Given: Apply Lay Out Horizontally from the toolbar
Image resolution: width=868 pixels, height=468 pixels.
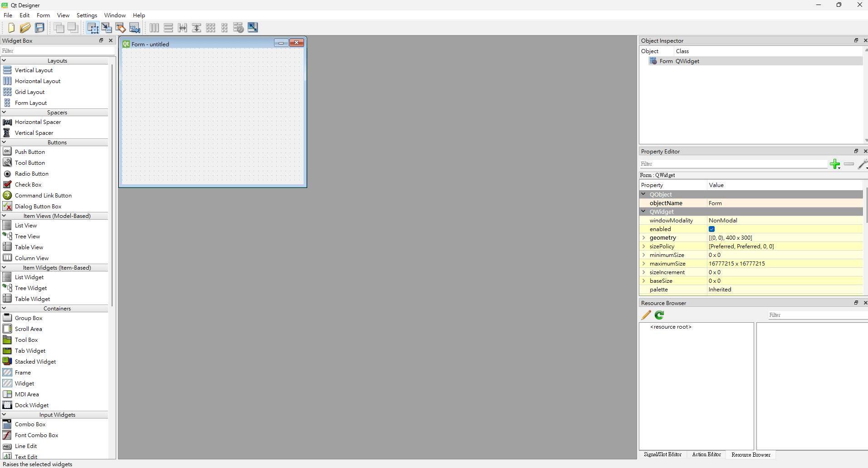Looking at the screenshot, I should (x=154, y=28).
